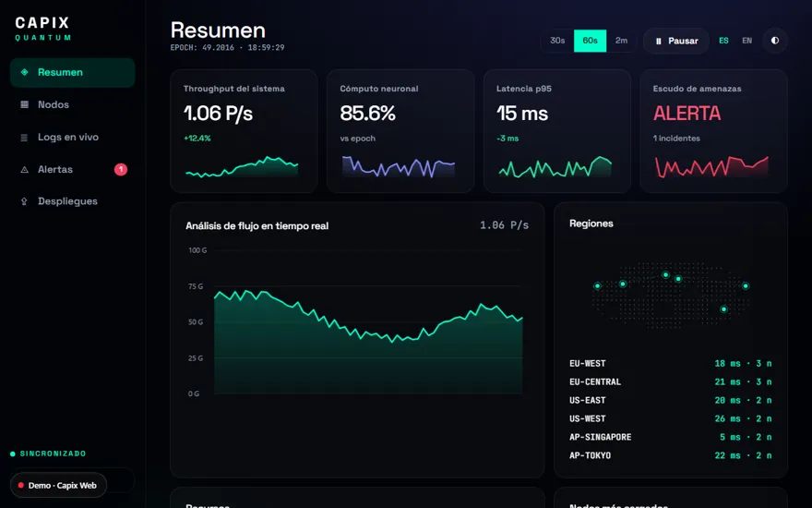812x508 pixels.
Task: Click the Nodos grid icon
Action: tap(24, 104)
